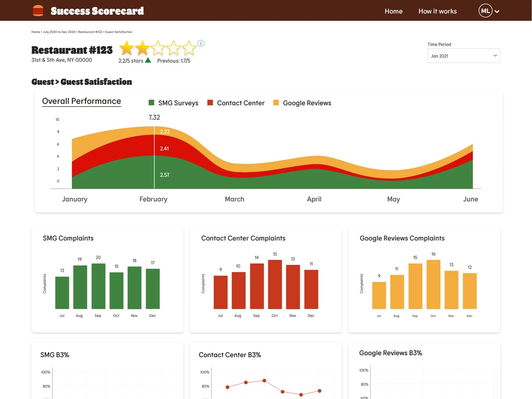The image size is (532, 399).
Task: Toggle SMG Surveys legend series
Action: coord(178,103)
